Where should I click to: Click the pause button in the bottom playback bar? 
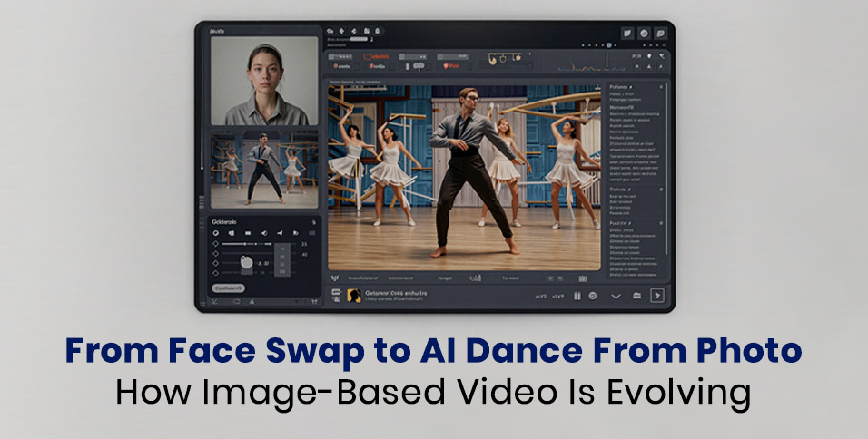coord(577,296)
